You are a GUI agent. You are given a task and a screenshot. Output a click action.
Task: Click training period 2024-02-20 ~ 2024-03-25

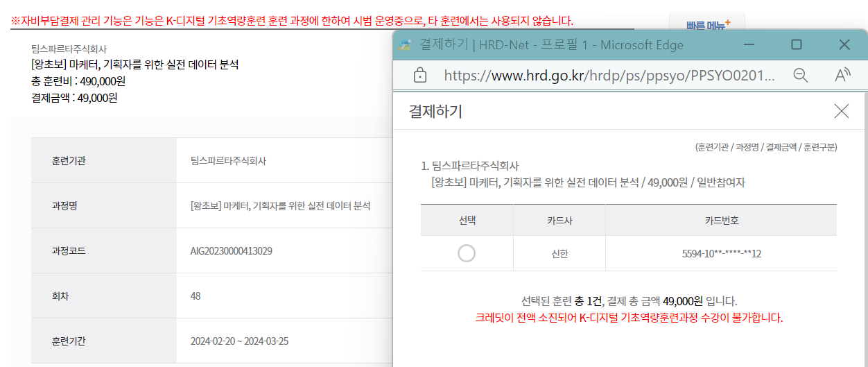coord(239,341)
